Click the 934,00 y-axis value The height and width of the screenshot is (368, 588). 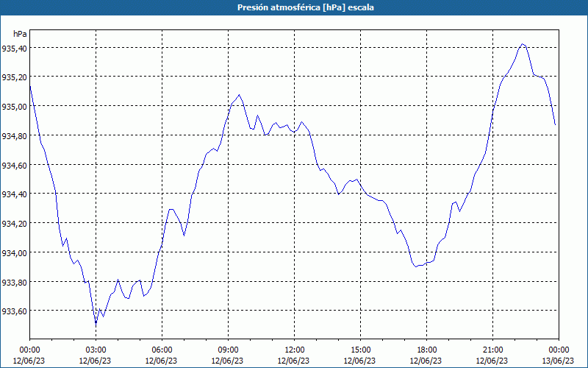point(14,252)
